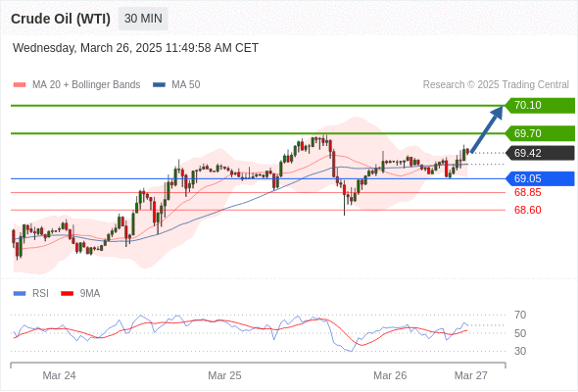Click the red 9MA legend swatch
Screen dimensions: 578x392
point(67,294)
